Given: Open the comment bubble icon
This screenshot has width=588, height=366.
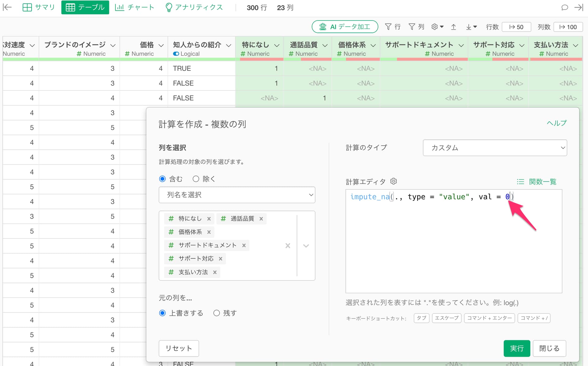Looking at the screenshot, I should [x=564, y=7].
